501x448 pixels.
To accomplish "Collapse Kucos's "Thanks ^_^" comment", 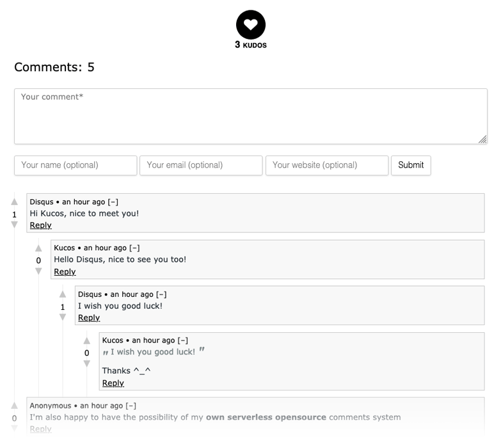I will (183, 340).
